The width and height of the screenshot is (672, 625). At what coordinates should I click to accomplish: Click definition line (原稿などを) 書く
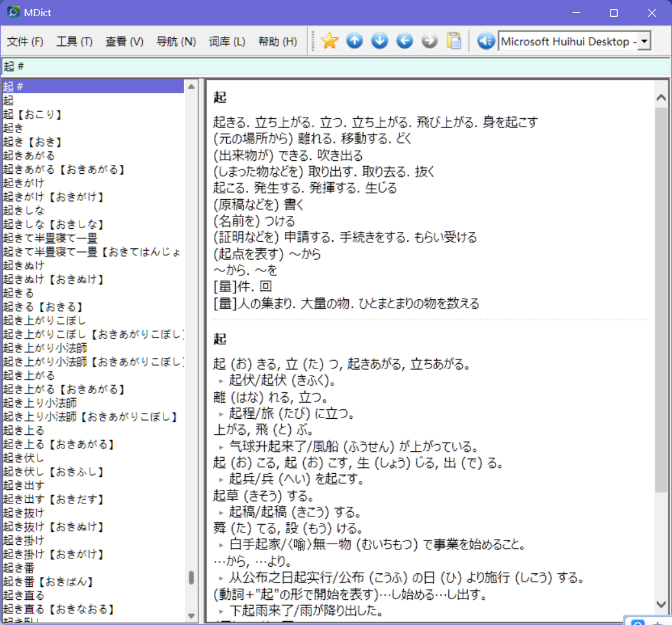coord(258,205)
